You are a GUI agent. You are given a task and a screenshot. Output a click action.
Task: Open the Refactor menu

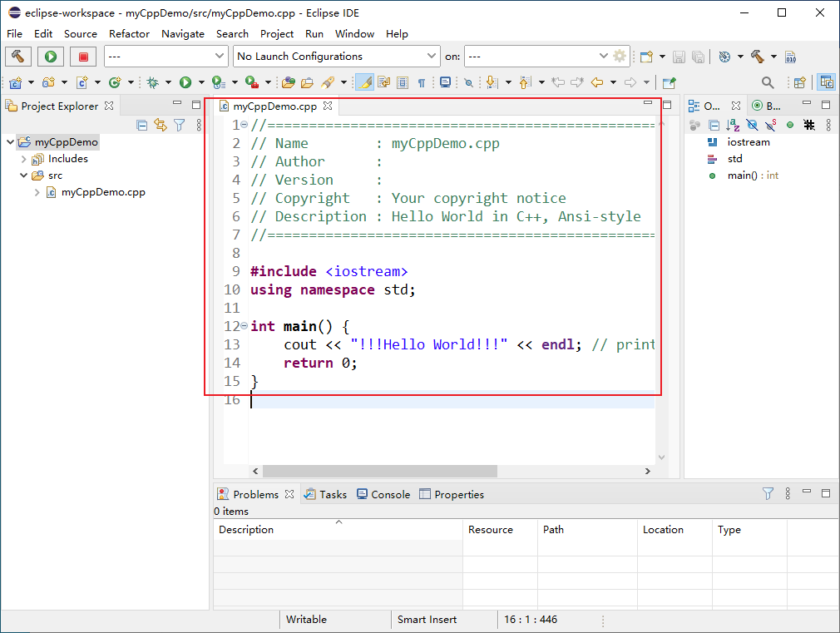tap(129, 34)
